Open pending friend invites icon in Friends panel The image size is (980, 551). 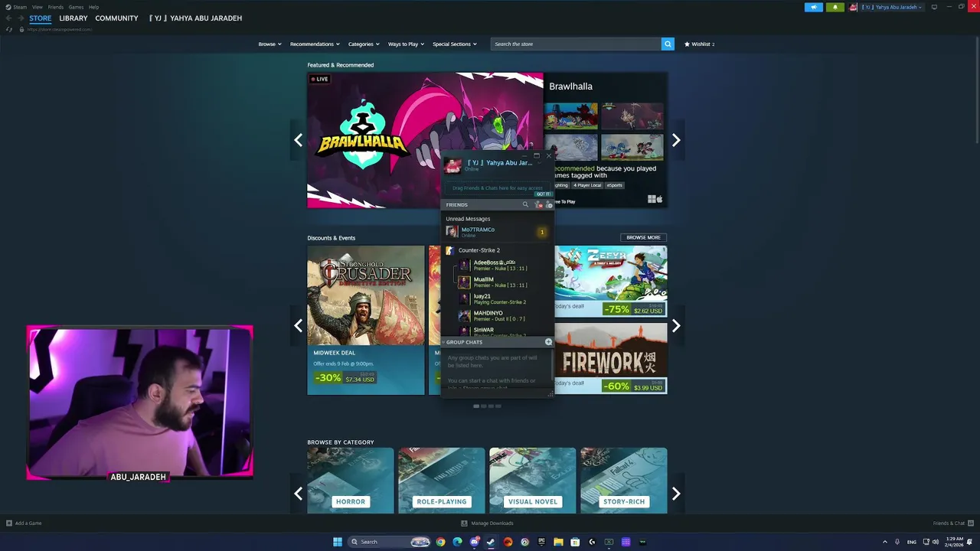[538, 204]
